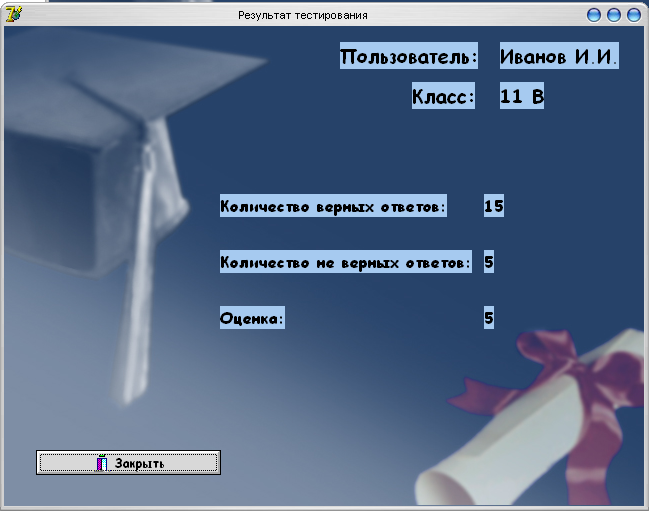Click the class value '11 В'
This screenshot has width=649, height=511.
click(522, 96)
